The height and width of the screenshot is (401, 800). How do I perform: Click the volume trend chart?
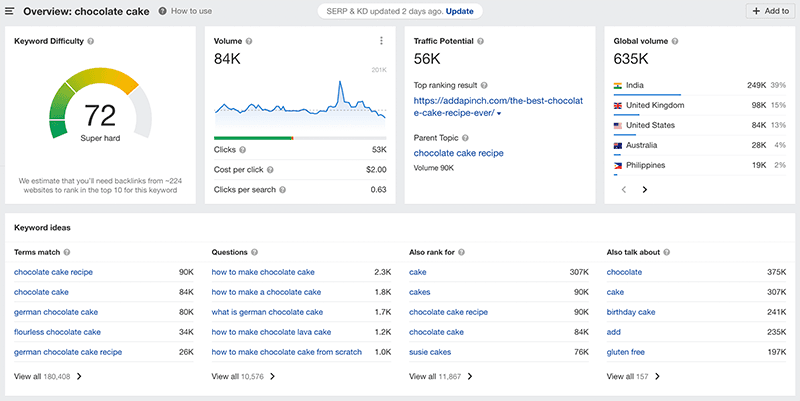(300, 104)
